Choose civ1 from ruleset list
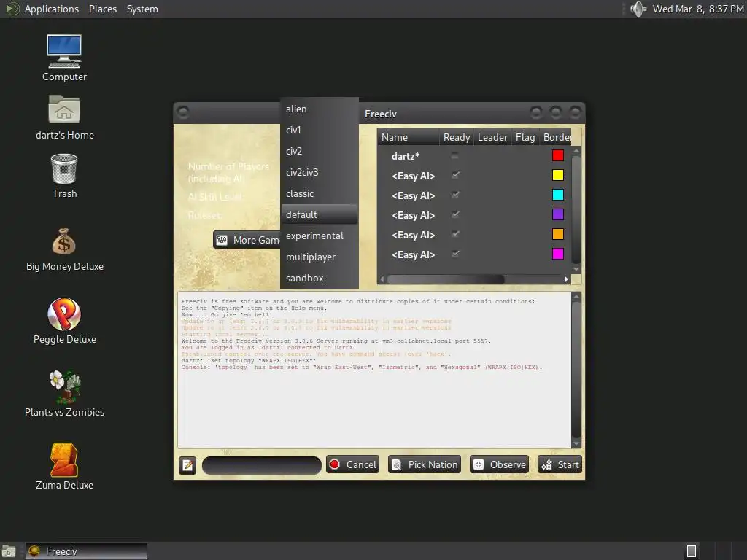Viewport: 747px width, 560px height. 320,130
